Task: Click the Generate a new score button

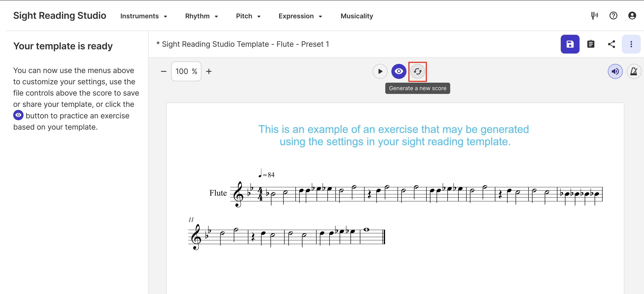Action: tap(418, 71)
